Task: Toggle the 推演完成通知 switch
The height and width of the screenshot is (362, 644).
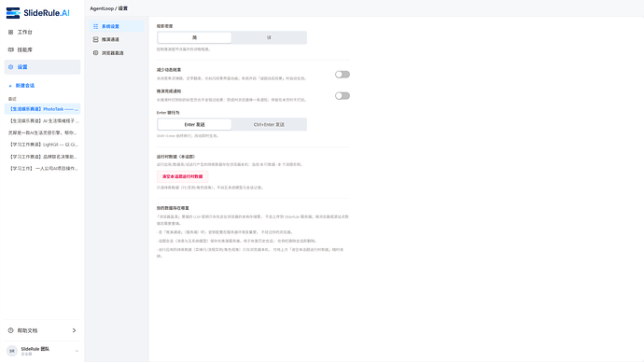Action: (x=343, y=95)
